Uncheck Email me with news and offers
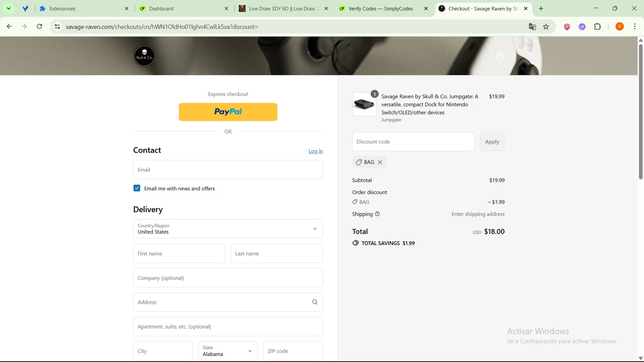 tap(137, 188)
